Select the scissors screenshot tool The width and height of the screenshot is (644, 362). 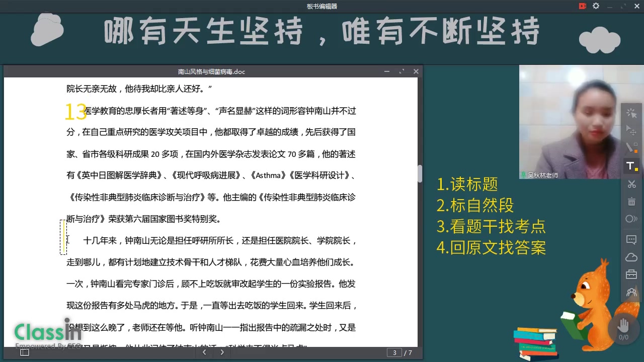pos(631,184)
